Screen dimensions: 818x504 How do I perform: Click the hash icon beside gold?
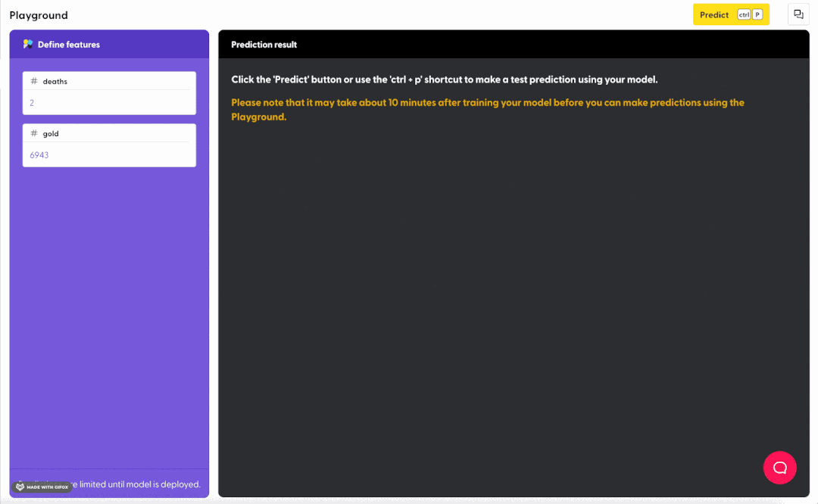(34, 133)
